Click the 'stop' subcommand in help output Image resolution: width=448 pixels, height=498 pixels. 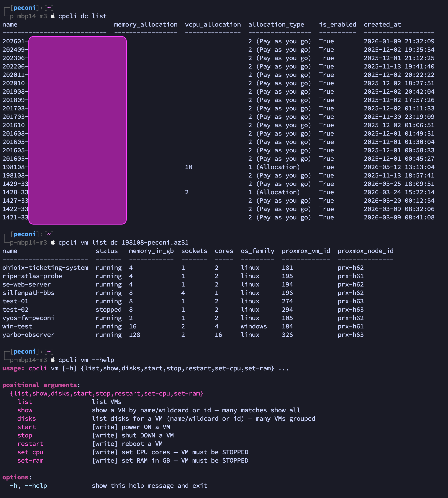[x=25, y=435]
